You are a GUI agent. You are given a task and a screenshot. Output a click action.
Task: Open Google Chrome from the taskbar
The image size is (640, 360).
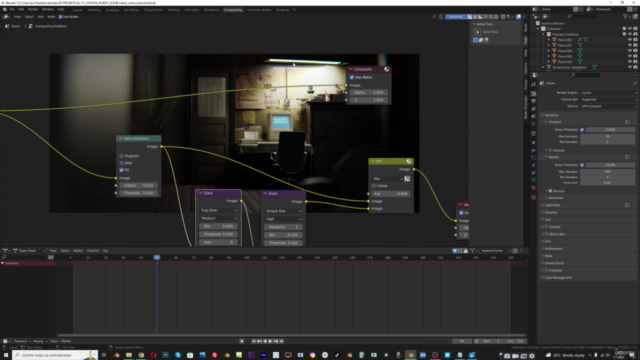pyautogui.click(x=141, y=355)
